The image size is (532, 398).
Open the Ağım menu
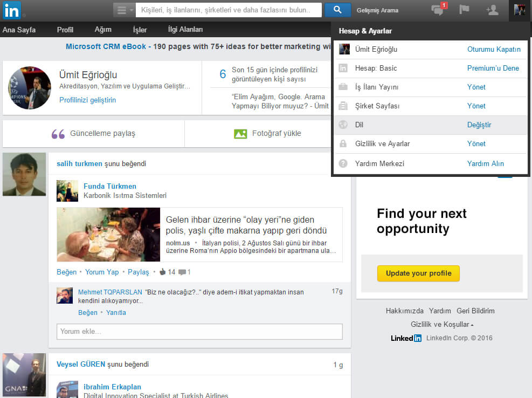pos(103,30)
